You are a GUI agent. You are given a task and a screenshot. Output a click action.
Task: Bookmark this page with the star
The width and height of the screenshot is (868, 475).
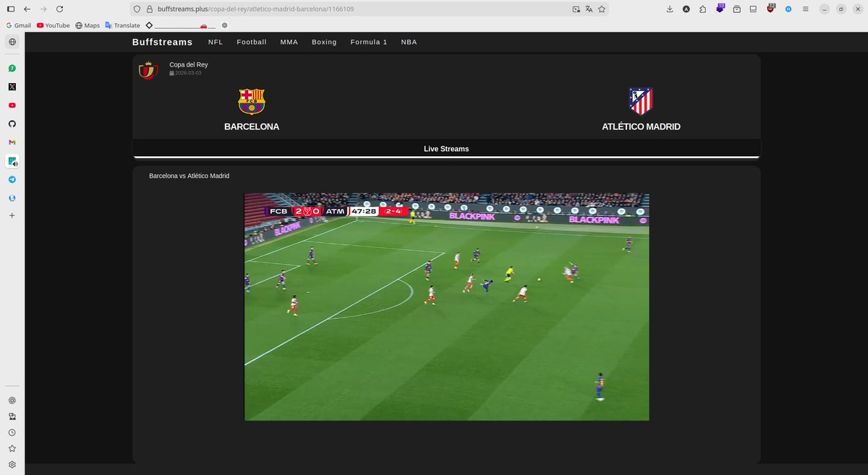tap(602, 9)
